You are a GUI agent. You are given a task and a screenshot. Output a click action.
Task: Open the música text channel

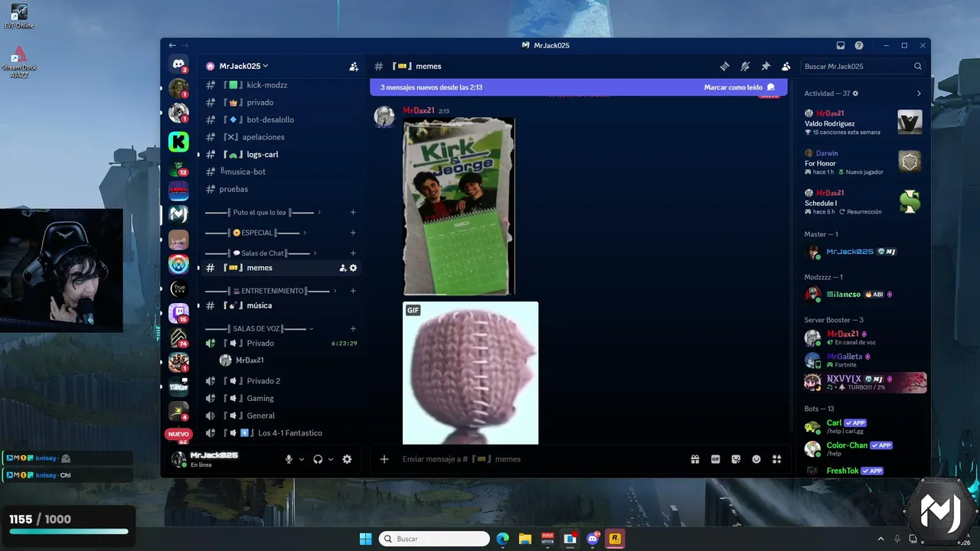click(x=280, y=305)
